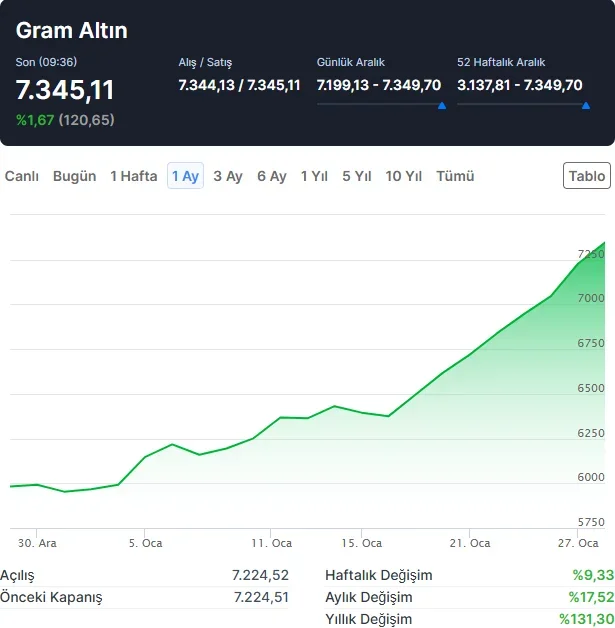615x628 pixels.
Task: Click the 52 Haftalık Aralık range marker
Action: (584, 104)
